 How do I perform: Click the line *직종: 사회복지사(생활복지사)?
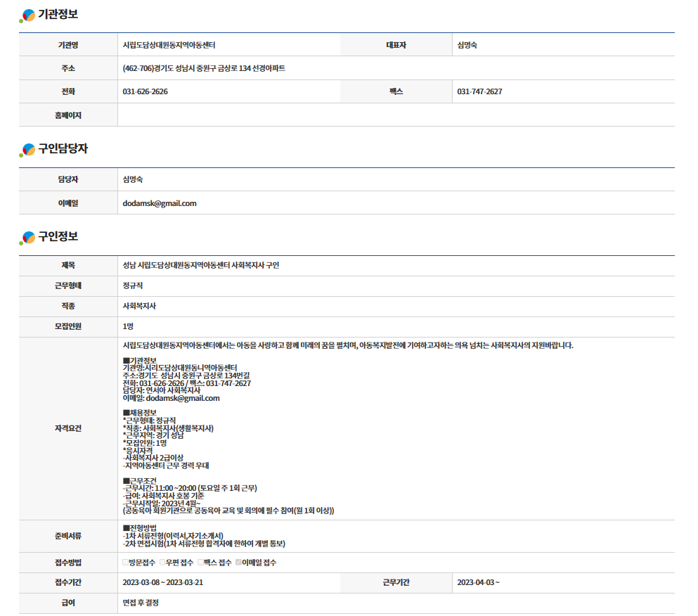(168, 428)
